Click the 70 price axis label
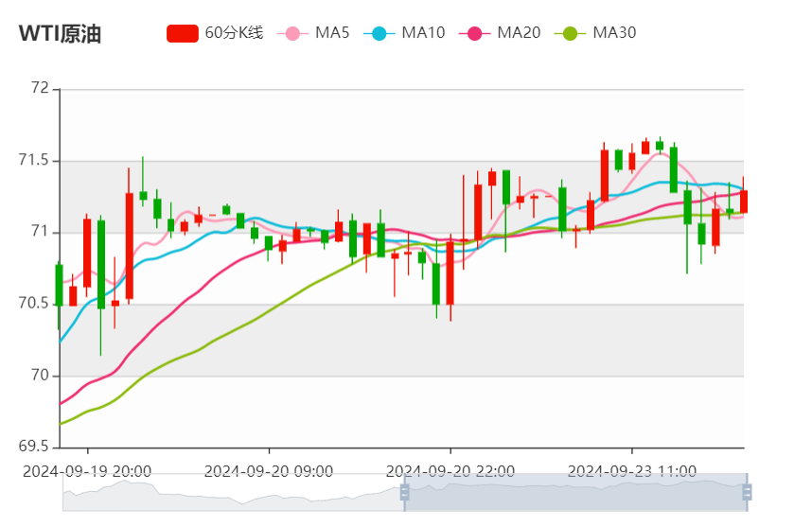Viewport: 812px width, 527px height. click(x=40, y=376)
